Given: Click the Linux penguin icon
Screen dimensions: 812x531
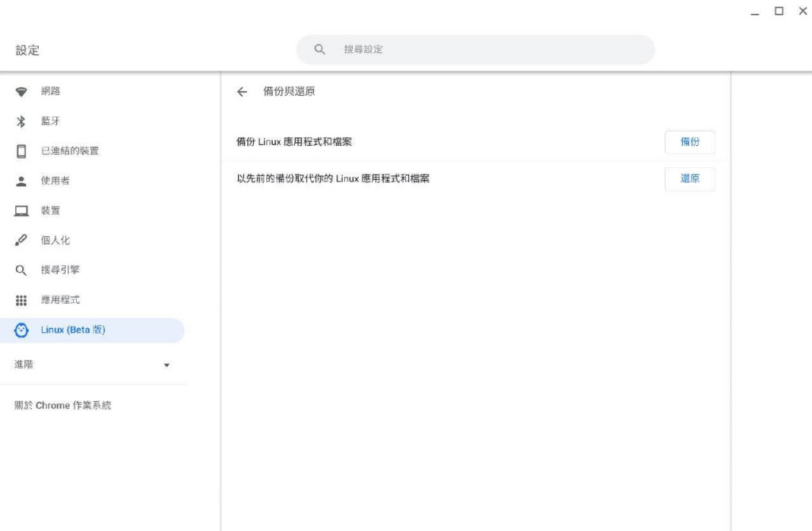Looking at the screenshot, I should click(x=21, y=330).
